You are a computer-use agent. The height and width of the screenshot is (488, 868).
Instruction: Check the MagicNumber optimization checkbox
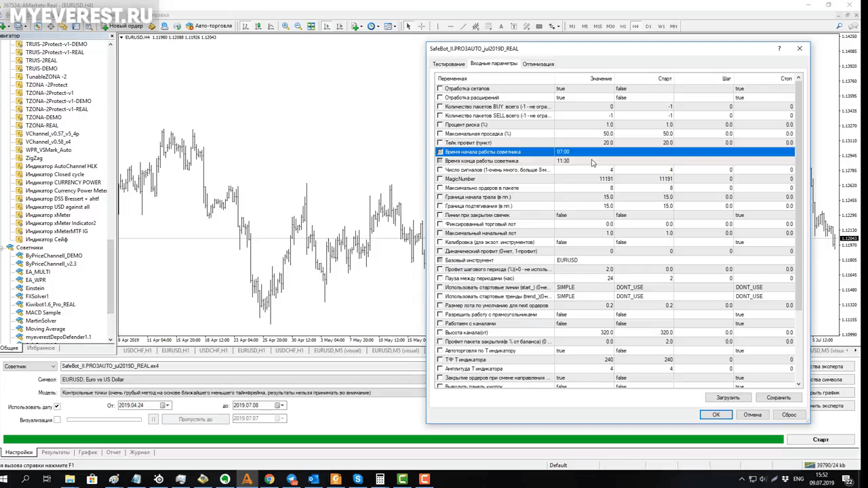click(440, 179)
